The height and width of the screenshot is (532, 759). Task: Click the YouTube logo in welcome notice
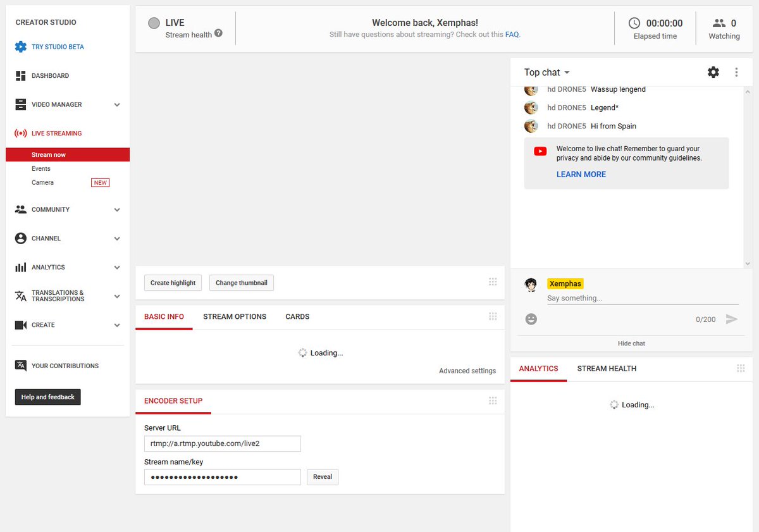(540, 151)
